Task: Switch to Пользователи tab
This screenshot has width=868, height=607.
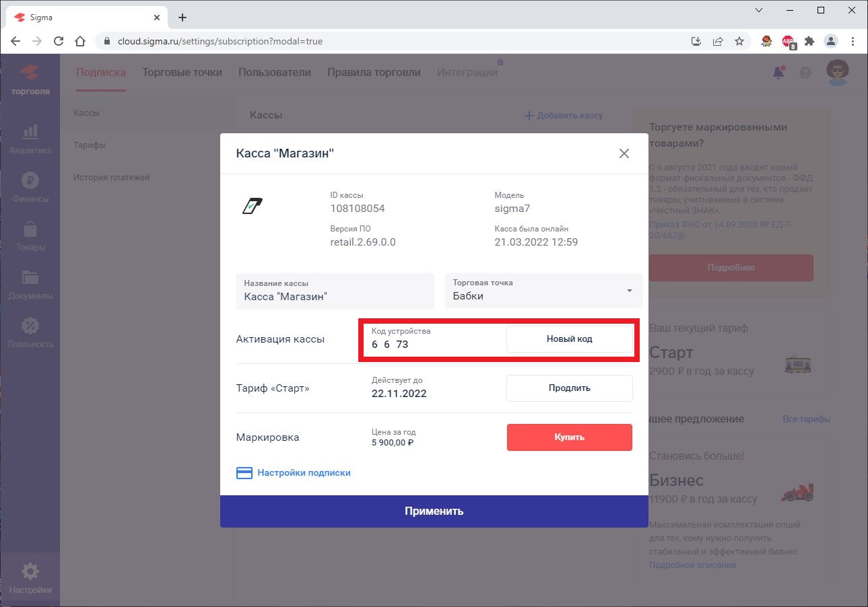Action: 275,73
